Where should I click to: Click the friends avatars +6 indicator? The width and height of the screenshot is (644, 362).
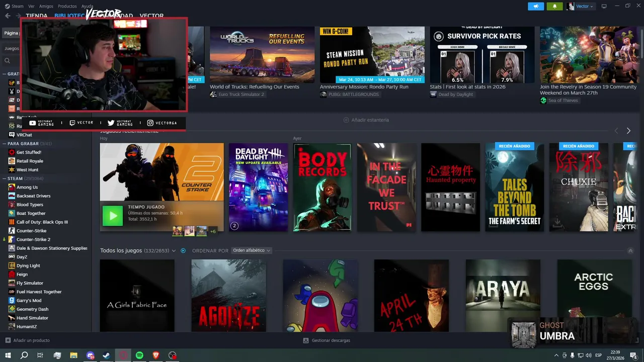tap(213, 231)
